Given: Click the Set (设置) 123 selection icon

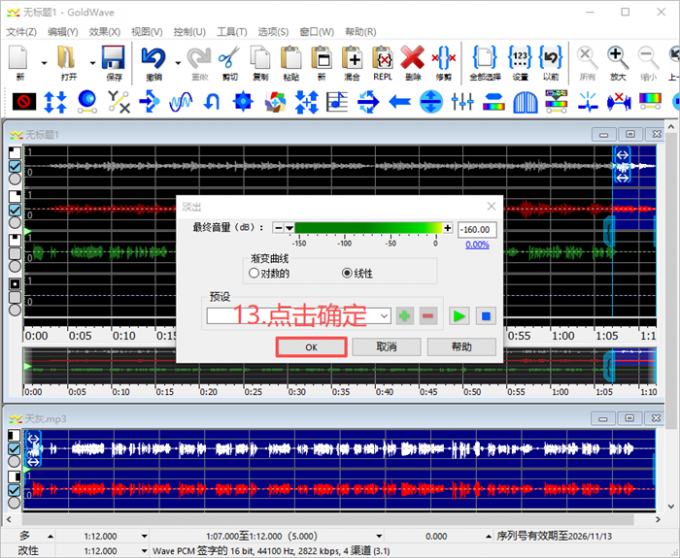Looking at the screenshot, I should click(520, 58).
